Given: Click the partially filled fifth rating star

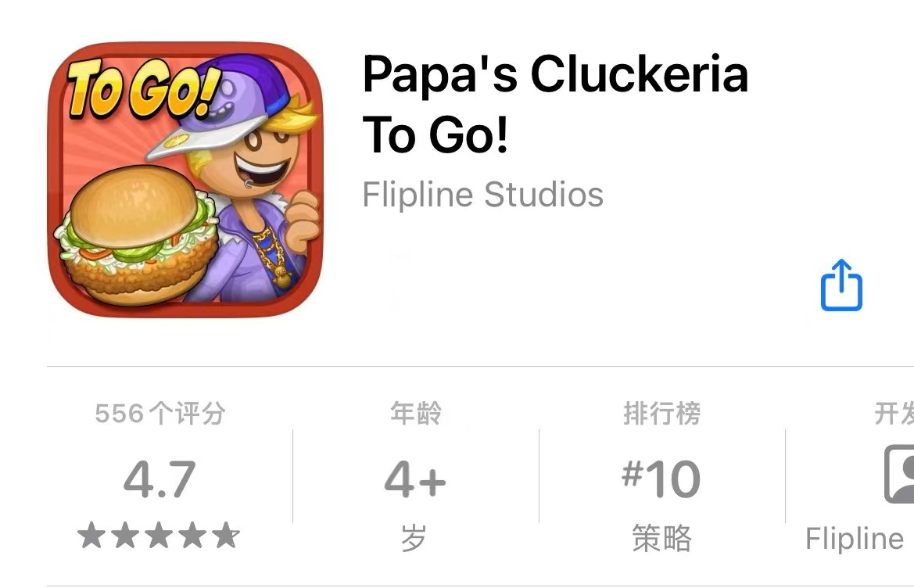Looking at the screenshot, I should (x=226, y=535).
